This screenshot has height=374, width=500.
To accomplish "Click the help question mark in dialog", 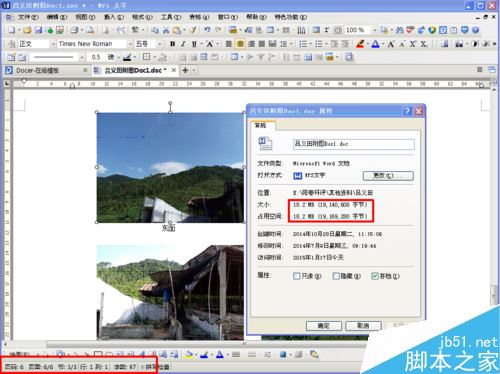I will (x=407, y=111).
